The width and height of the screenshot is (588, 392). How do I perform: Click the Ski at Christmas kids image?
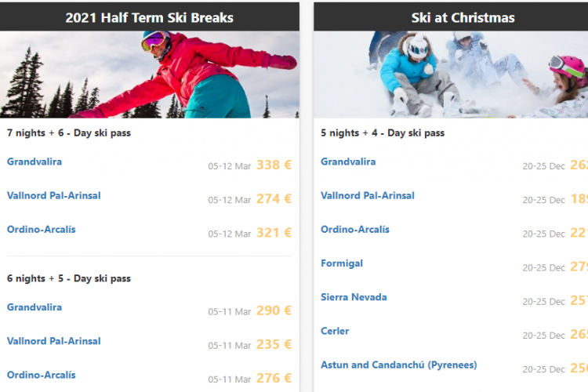point(451,74)
